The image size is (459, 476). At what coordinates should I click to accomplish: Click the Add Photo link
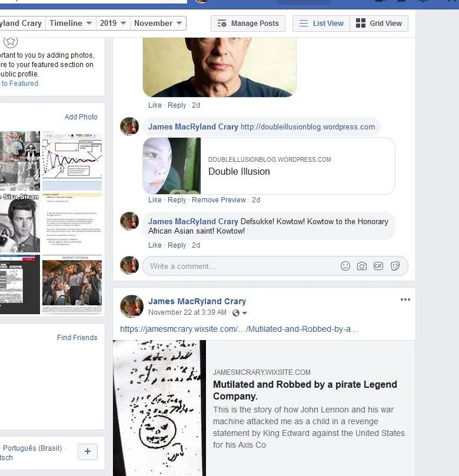pos(81,117)
